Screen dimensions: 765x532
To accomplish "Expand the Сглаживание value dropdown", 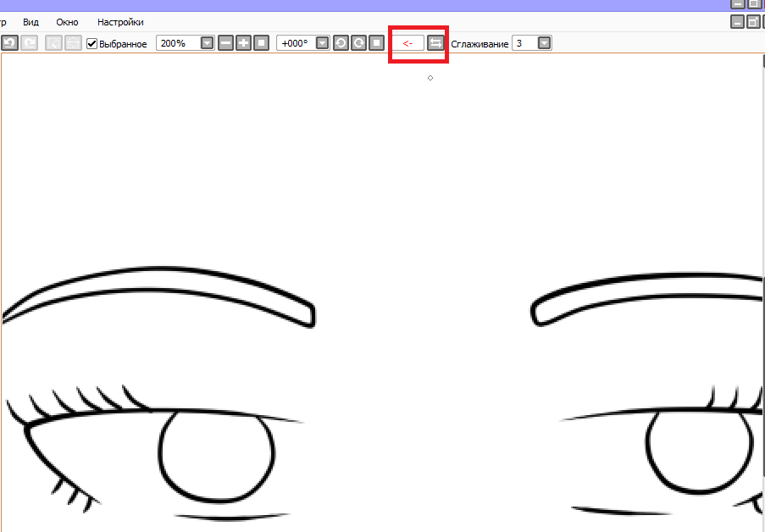I will pos(544,42).
